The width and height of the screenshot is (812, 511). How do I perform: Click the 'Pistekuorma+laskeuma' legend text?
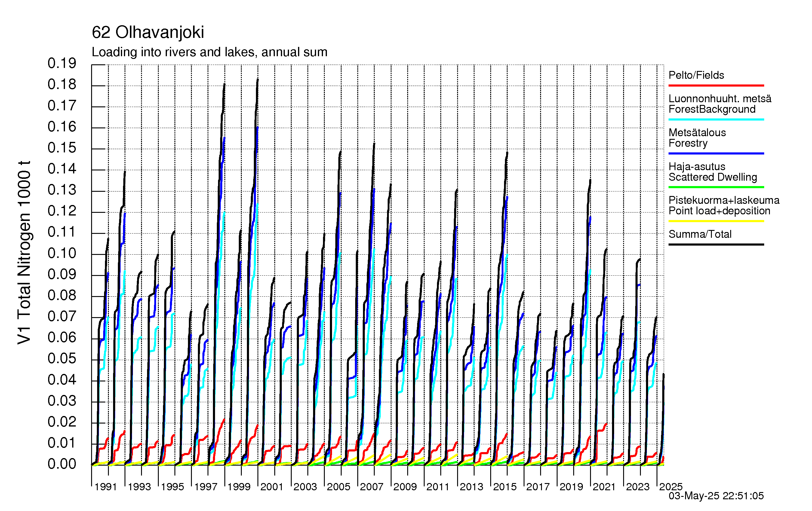tap(724, 200)
